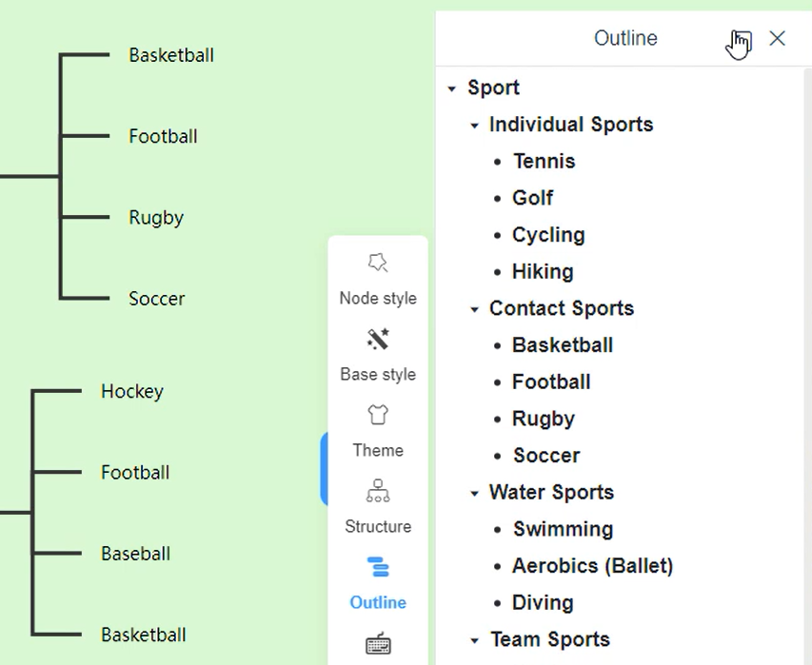Collapse the Sport root node
This screenshot has width=812, height=665.
452,88
